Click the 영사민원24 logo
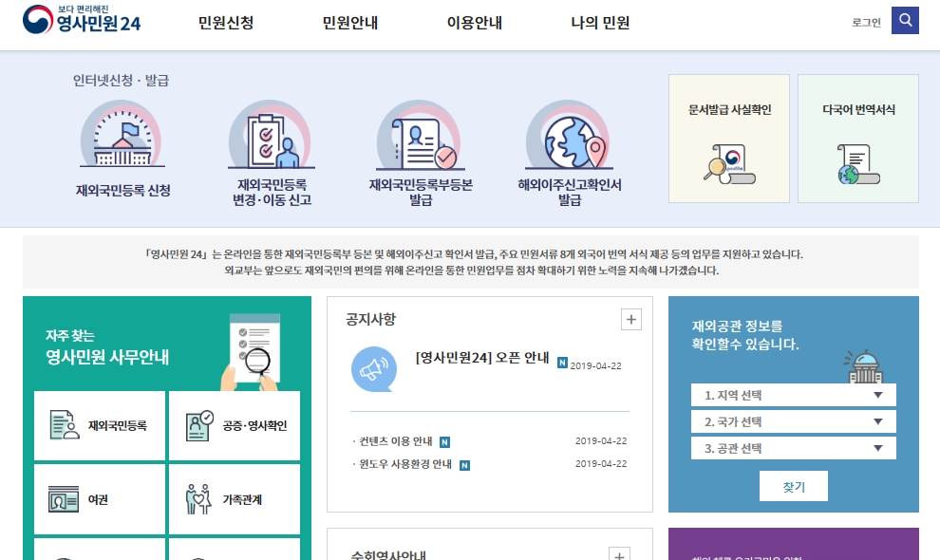The image size is (940, 560). tap(82, 20)
